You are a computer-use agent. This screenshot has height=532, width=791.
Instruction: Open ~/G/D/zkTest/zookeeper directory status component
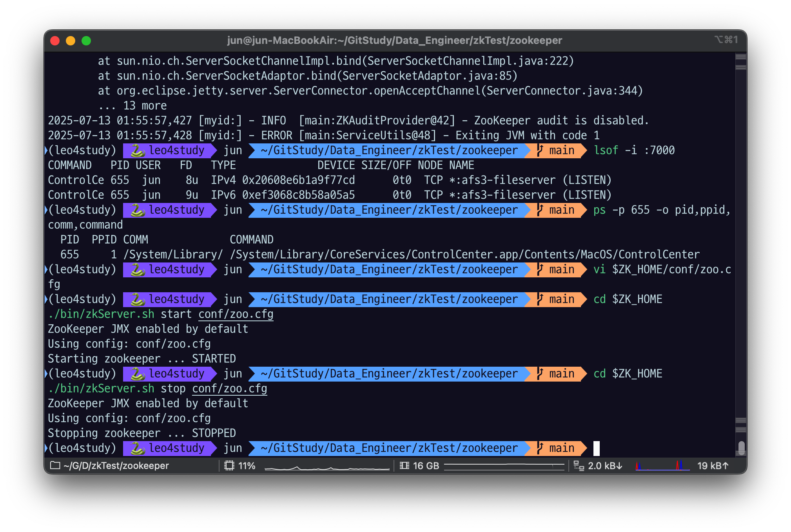pos(116,466)
